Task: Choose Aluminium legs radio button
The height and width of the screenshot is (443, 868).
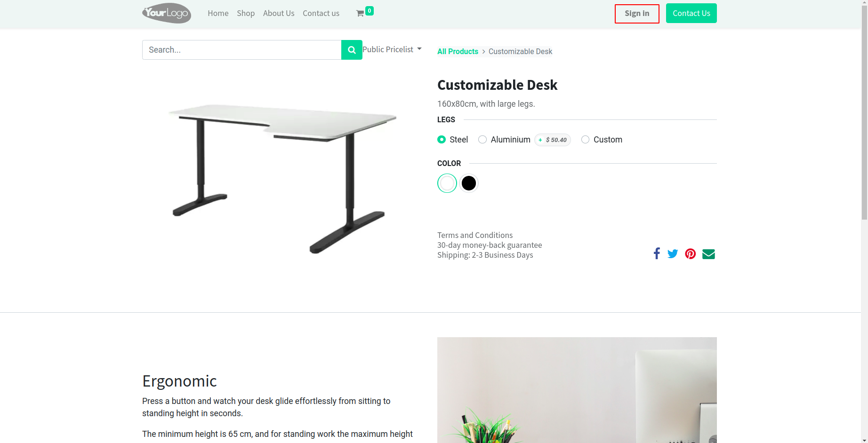Action: click(482, 140)
